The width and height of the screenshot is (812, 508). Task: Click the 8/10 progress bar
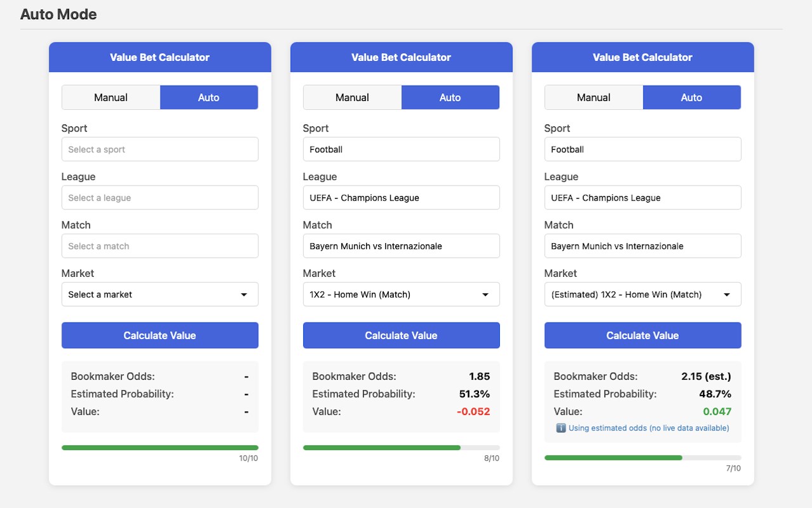tap(401, 448)
